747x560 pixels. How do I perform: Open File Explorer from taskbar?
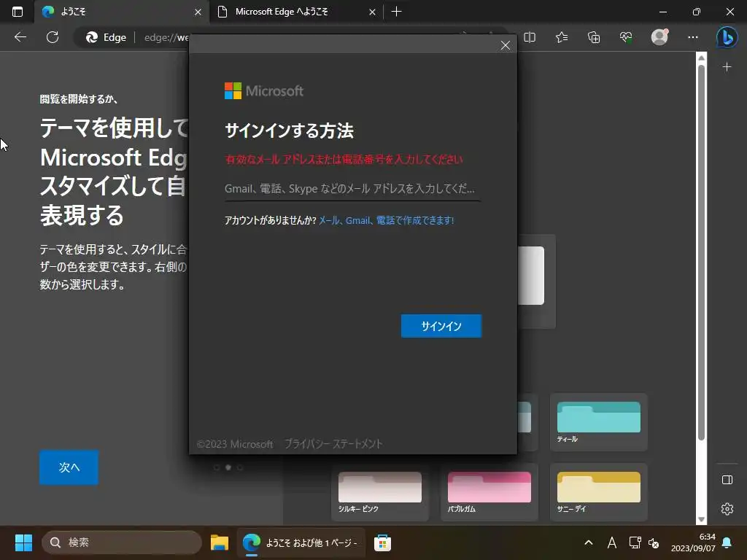tap(220, 542)
